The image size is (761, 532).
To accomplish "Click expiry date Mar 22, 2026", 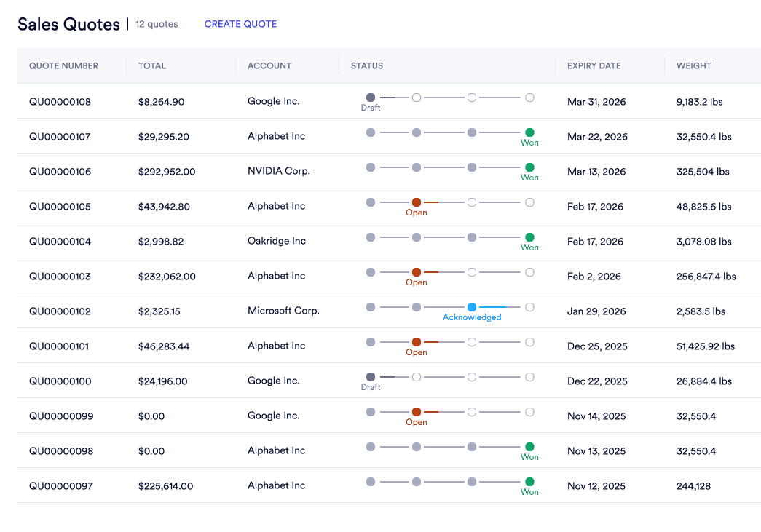I will (x=597, y=137).
